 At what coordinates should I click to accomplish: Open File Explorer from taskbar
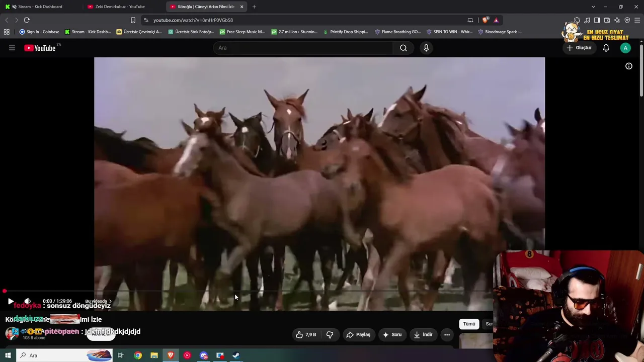point(154,355)
